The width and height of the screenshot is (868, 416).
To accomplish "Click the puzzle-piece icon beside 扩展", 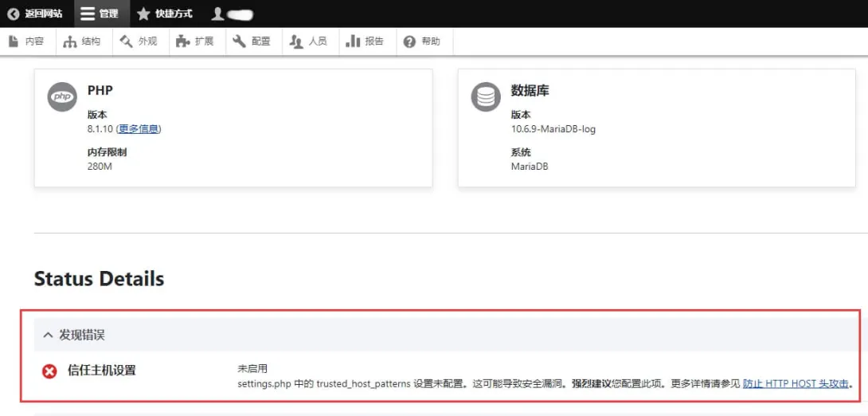I will [x=182, y=41].
